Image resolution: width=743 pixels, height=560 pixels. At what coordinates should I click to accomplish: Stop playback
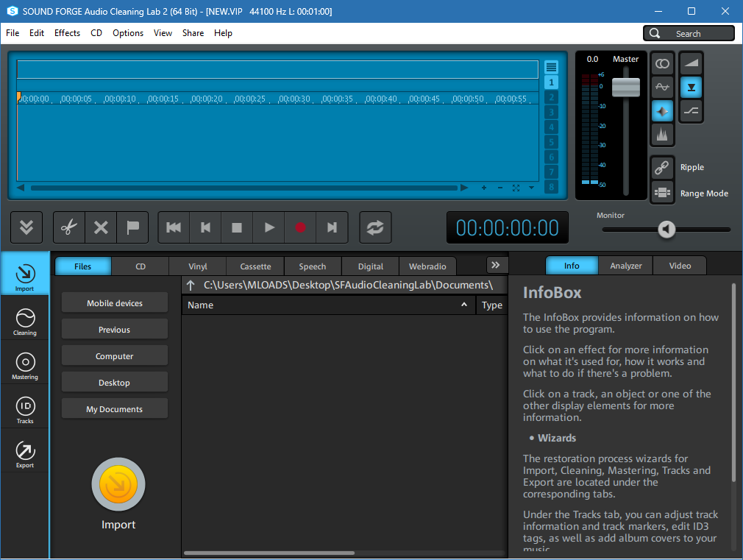coord(237,227)
